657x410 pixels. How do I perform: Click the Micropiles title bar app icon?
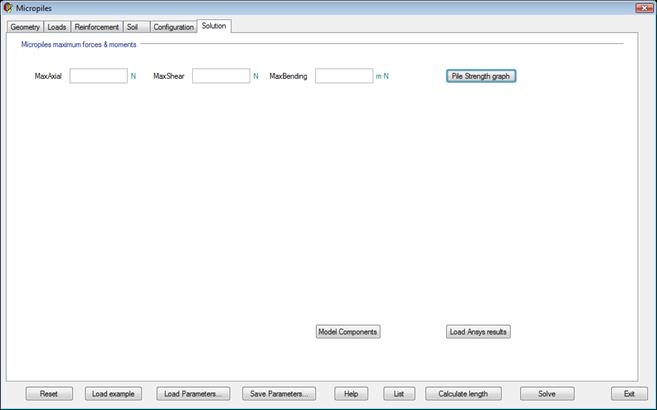8,8
